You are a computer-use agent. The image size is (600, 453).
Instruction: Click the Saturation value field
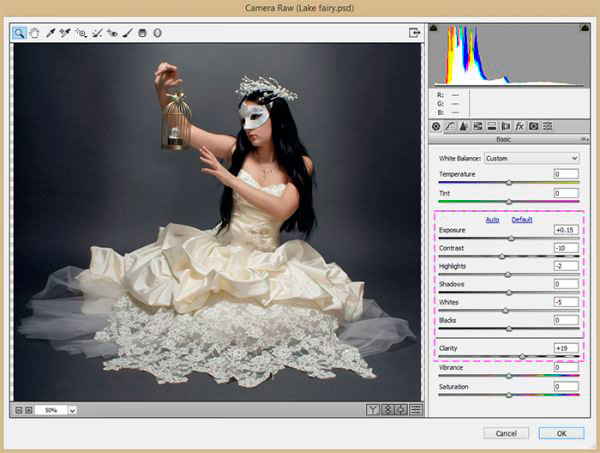(x=566, y=386)
